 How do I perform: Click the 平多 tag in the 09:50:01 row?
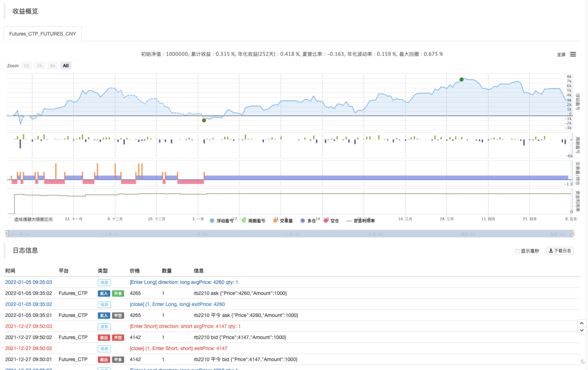click(x=118, y=360)
